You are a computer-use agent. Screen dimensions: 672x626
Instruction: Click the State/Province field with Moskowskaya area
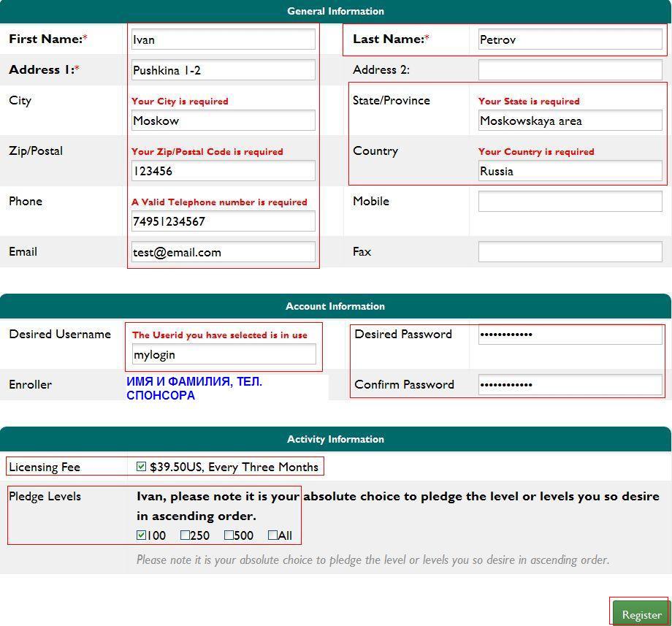point(570,121)
